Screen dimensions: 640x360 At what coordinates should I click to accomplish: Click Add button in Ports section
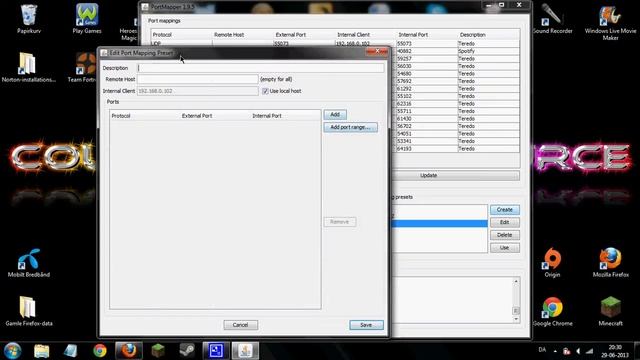(335, 115)
